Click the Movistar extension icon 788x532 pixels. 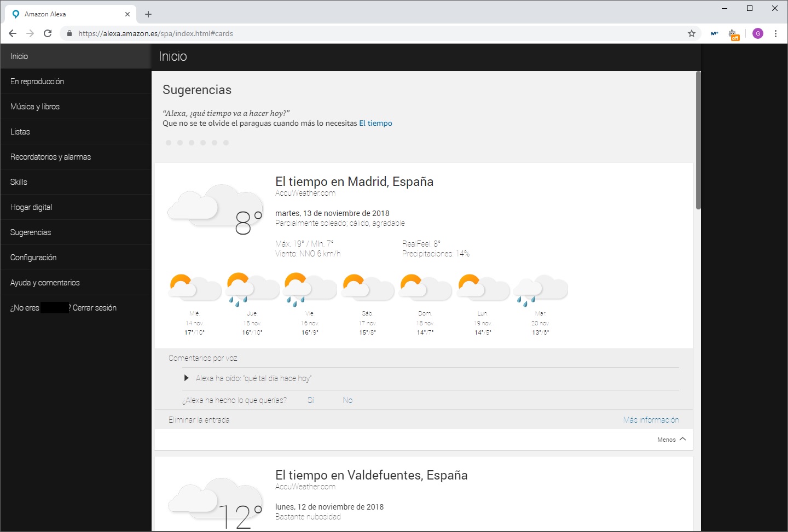(714, 33)
